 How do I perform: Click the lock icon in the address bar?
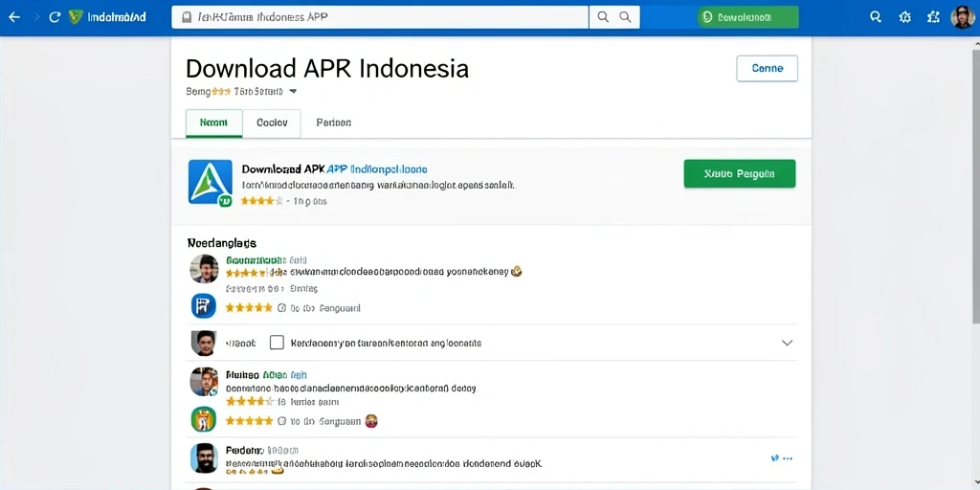[187, 17]
